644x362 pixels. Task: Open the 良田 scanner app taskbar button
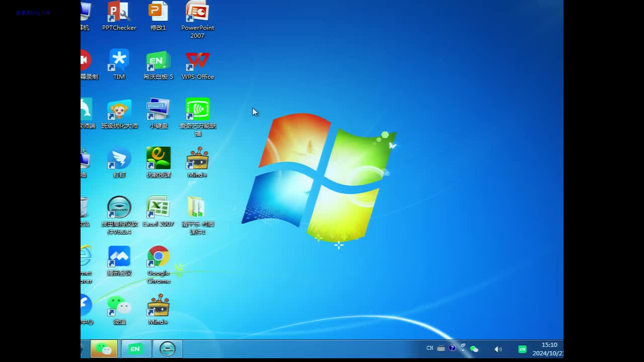[x=167, y=348]
